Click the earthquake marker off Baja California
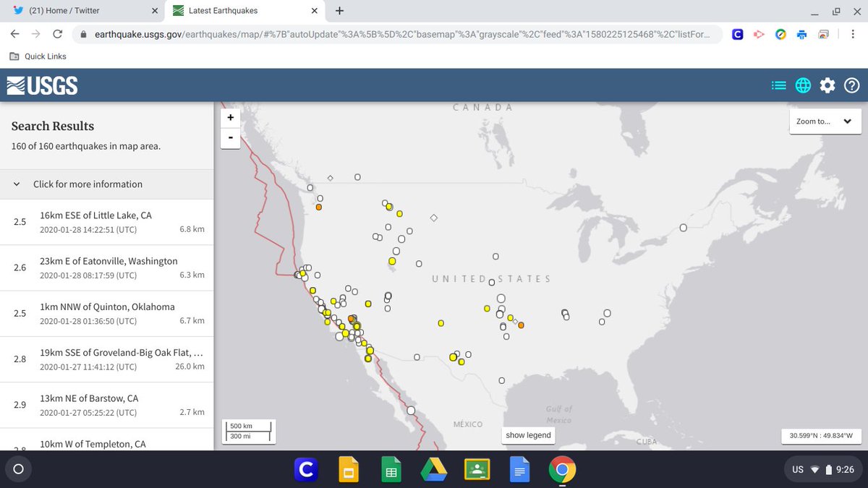Screen dimensions: 868x488 411,410
